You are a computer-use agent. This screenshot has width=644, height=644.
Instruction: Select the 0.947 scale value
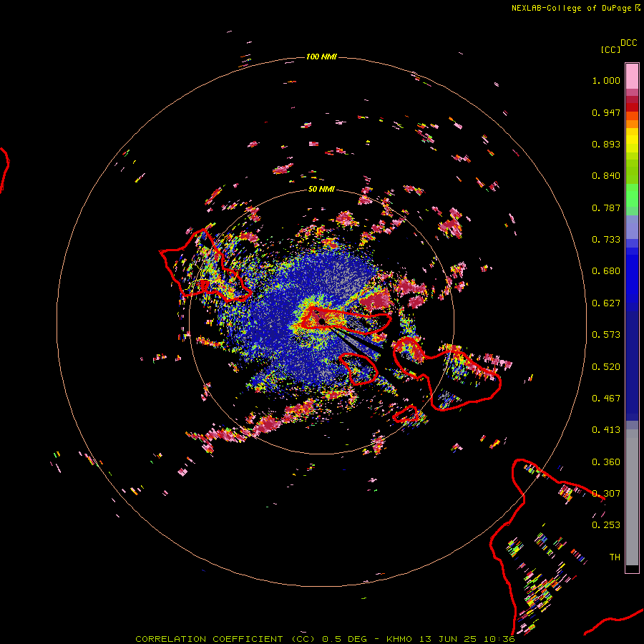[606, 112]
